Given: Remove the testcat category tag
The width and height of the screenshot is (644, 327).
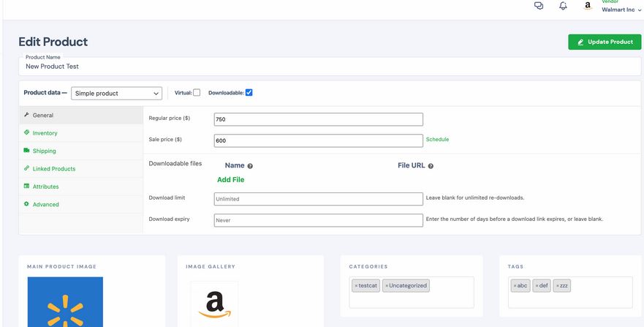Looking at the screenshot, I should (x=356, y=286).
